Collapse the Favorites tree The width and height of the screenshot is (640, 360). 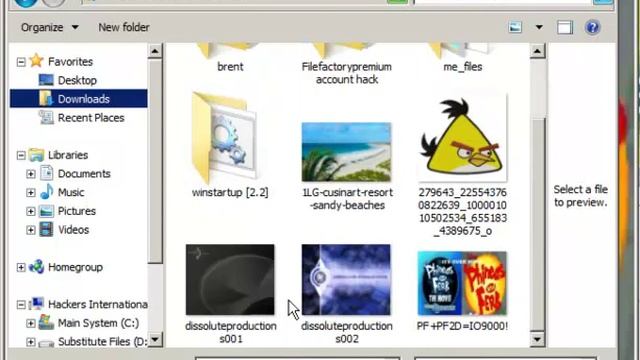pyautogui.click(x=21, y=62)
